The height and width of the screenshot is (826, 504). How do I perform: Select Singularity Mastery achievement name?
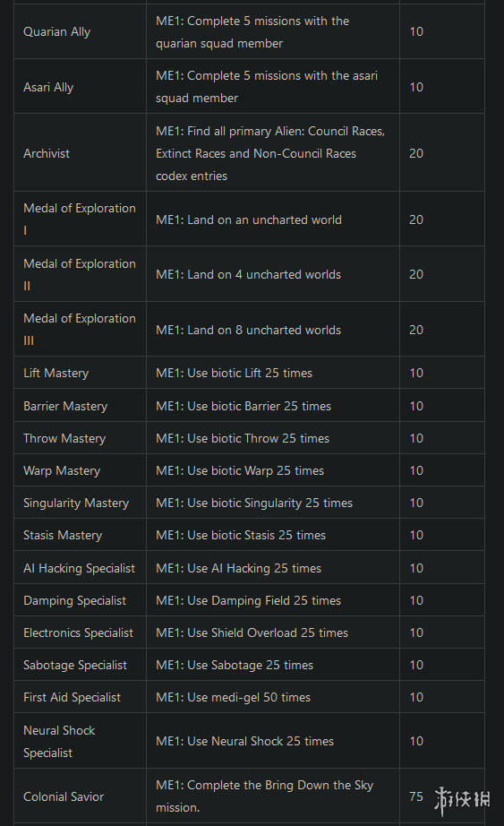(x=76, y=503)
